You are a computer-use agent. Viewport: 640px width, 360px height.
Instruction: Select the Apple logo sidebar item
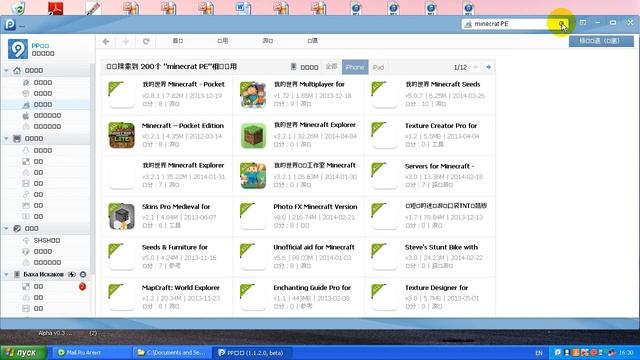tap(26, 116)
